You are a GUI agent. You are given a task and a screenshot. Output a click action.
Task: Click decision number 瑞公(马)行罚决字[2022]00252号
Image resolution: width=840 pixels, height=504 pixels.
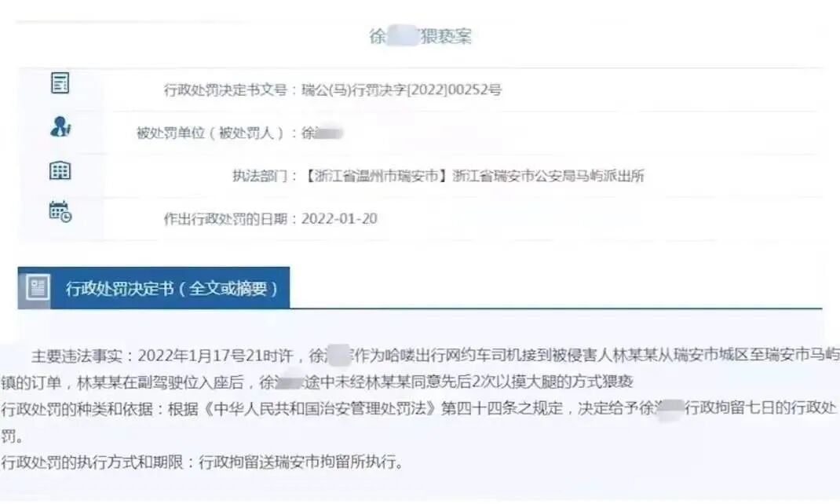pos(401,89)
